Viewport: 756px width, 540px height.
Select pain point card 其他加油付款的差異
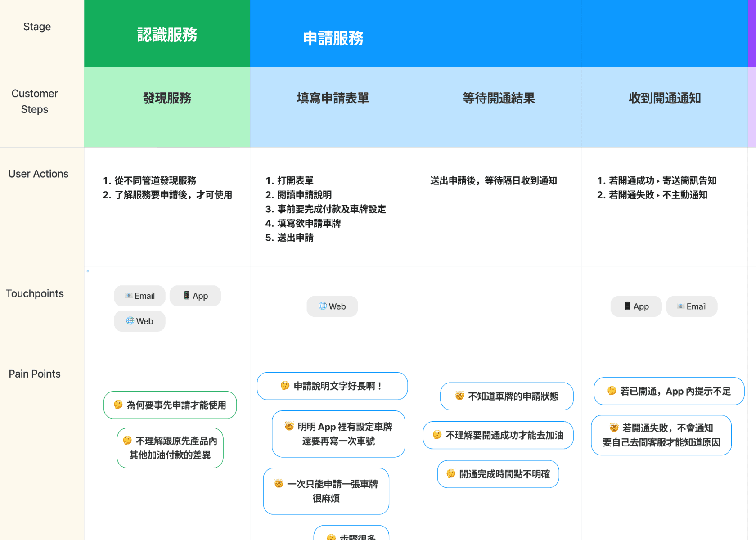[170, 448]
